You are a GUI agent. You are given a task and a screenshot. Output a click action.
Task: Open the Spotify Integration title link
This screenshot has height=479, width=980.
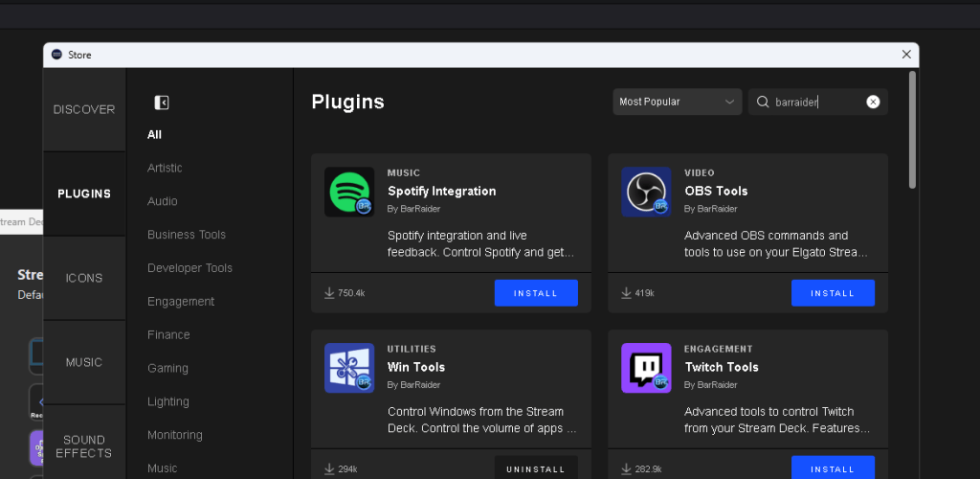tap(442, 192)
